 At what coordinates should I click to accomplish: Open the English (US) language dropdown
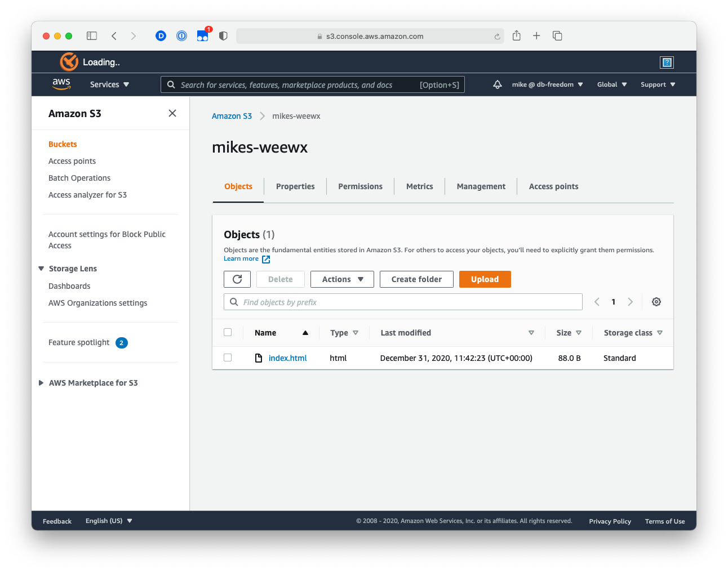point(109,521)
